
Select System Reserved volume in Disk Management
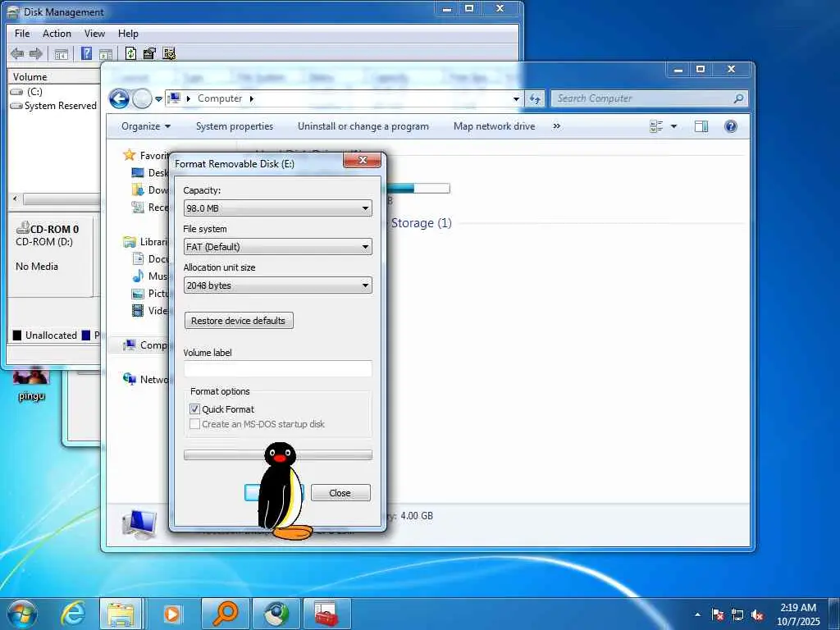(x=53, y=106)
